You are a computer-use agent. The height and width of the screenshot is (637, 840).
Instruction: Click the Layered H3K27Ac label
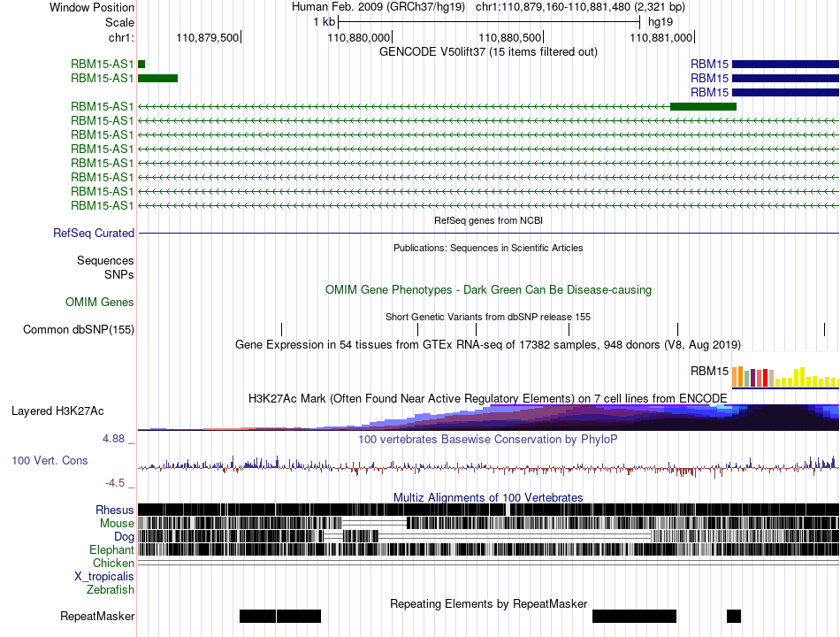57,411
